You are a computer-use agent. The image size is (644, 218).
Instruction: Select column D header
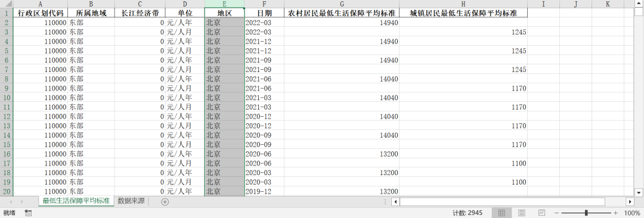coord(185,4)
